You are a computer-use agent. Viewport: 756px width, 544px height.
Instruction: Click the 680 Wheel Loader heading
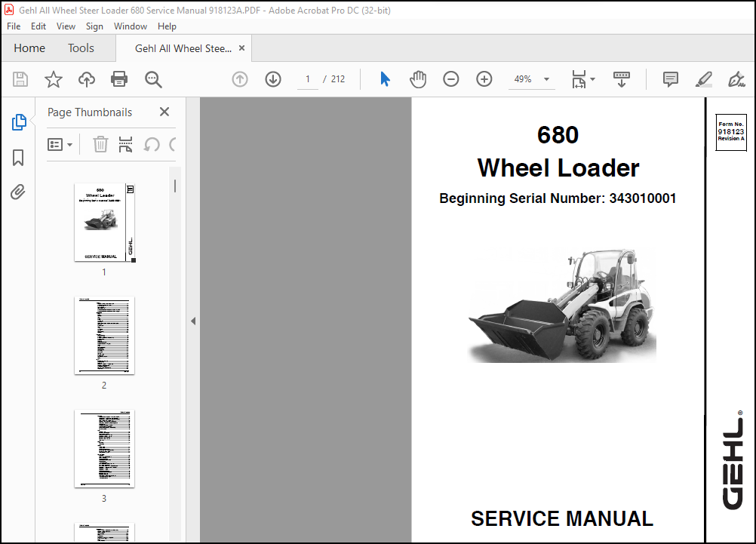tap(558, 152)
